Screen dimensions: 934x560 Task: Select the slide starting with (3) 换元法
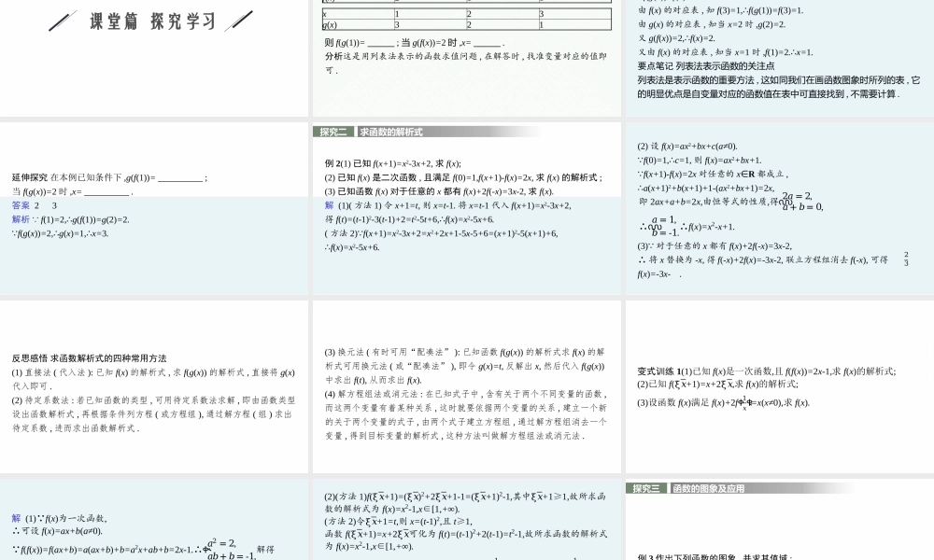[x=467, y=386]
